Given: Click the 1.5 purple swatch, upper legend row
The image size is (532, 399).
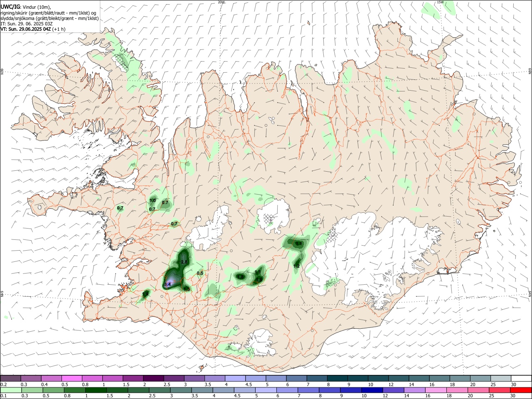Looking at the screenshot, I should pyautogui.click(x=133, y=379).
